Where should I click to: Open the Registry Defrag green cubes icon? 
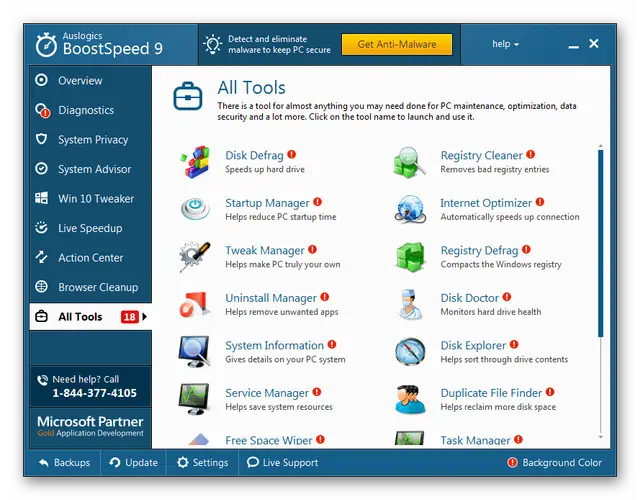[410, 257]
